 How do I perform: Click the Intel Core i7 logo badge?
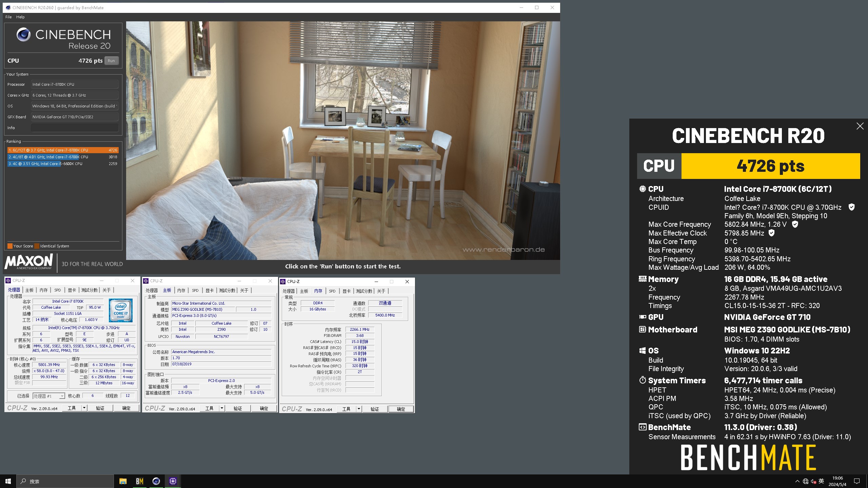click(121, 310)
